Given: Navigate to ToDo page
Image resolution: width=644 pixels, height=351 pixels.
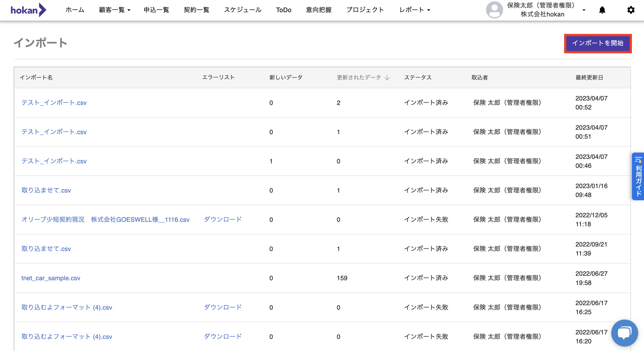Looking at the screenshot, I should (284, 10).
